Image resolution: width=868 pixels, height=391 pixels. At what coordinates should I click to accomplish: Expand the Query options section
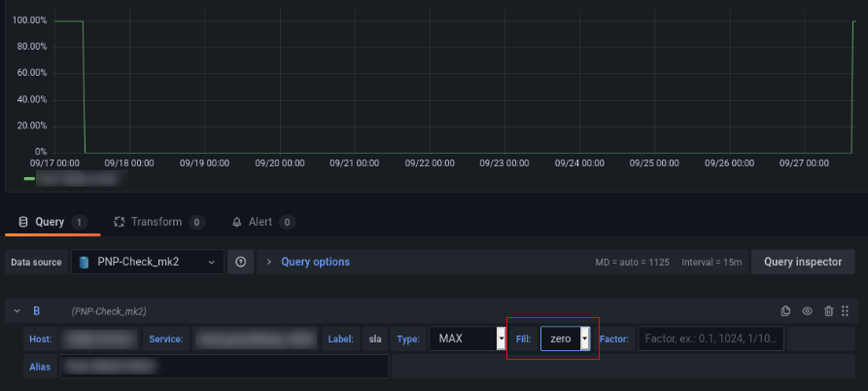click(x=315, y=262)
